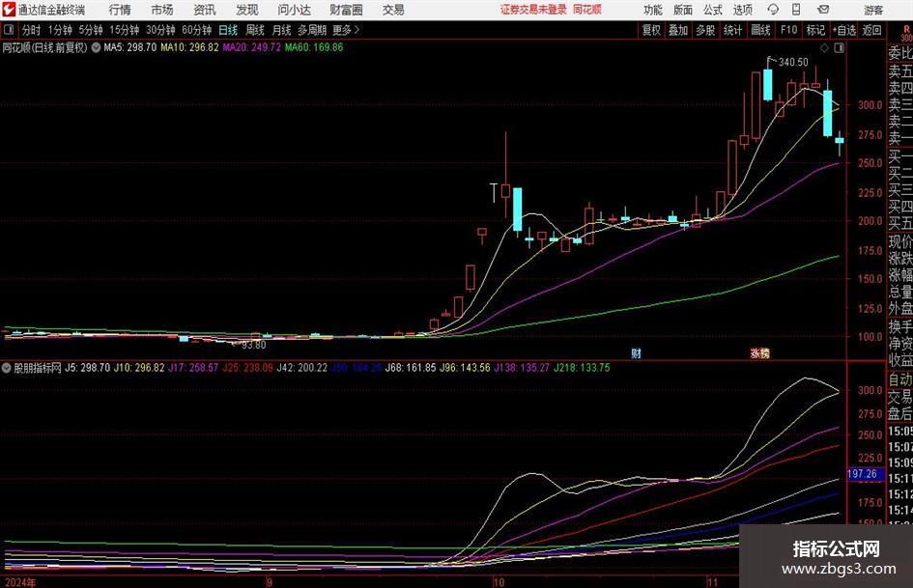Click the 统计 statistics toolbar button
The width and height of the screenshot is (913, 588).
click(733, 30)
